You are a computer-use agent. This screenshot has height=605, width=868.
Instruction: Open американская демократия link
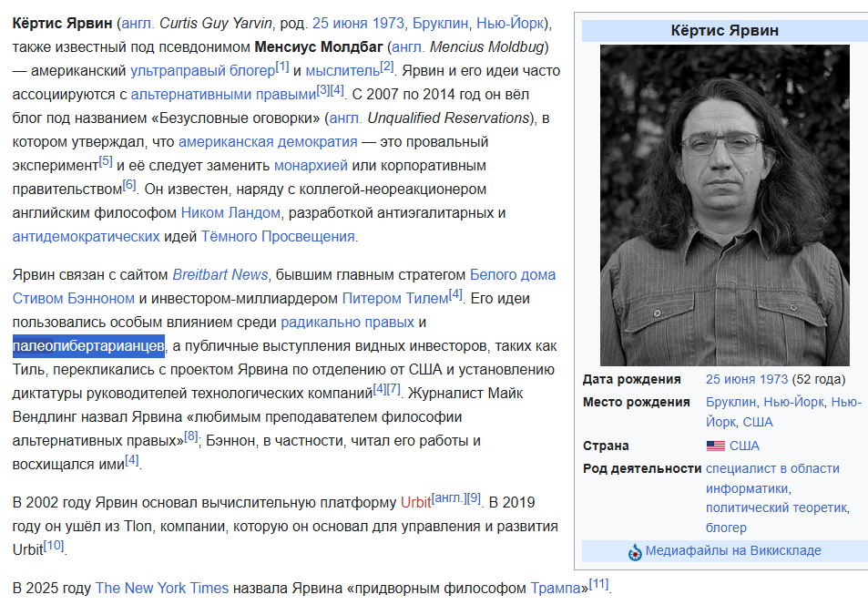click(x=268, y=142)
